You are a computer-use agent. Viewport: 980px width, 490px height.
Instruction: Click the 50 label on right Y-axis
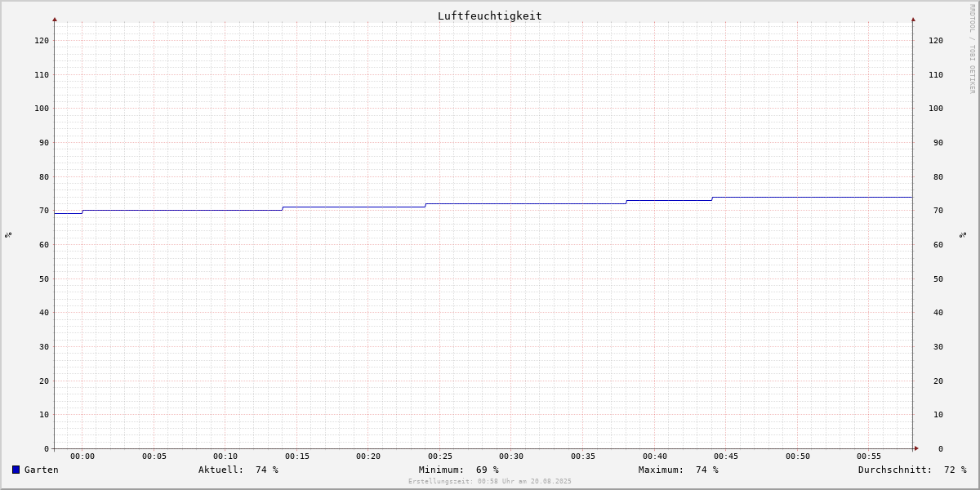(938, 278)
